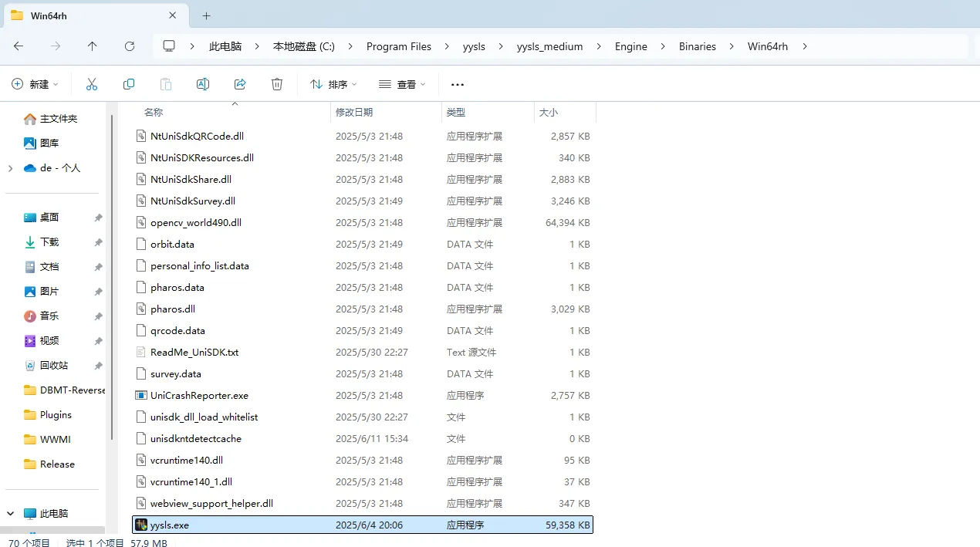Open 回收站 recycle bin in sidebar
The width and height of the screenshot is (980, 547).
point(54,365)
